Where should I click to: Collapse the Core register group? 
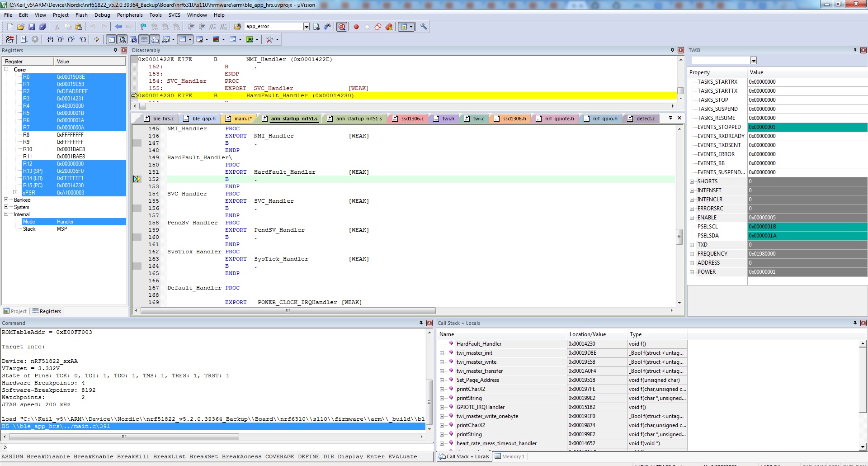(6, 69)
